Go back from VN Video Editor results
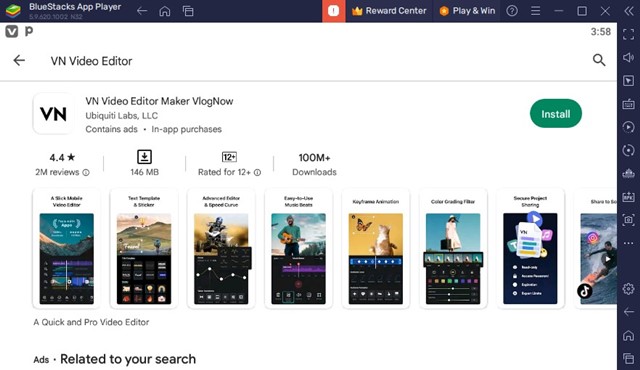Screen dimensions: 640x370 [19, 60]
